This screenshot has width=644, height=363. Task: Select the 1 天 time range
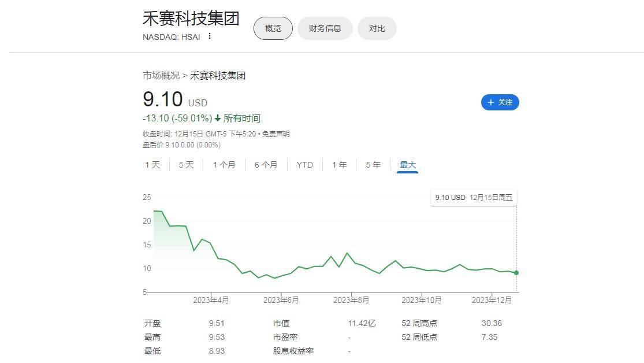pyautogui.click(x=152, y=165)
